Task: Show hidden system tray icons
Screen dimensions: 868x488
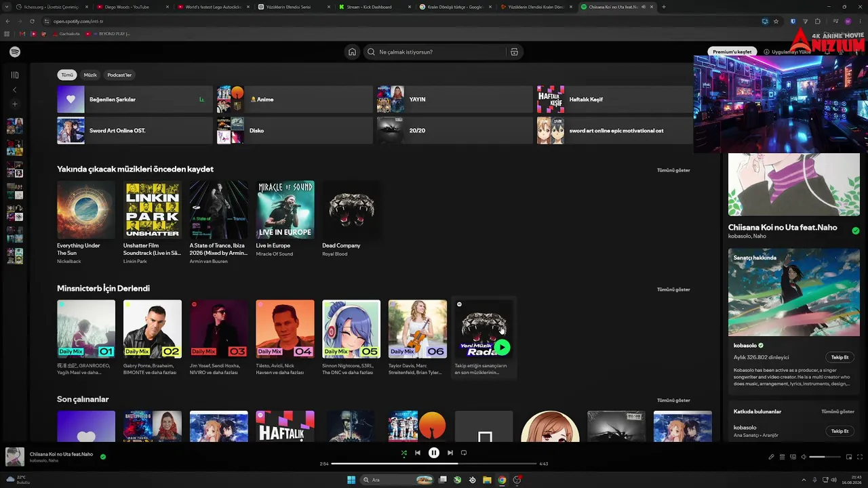Action: tap(804, 480)
